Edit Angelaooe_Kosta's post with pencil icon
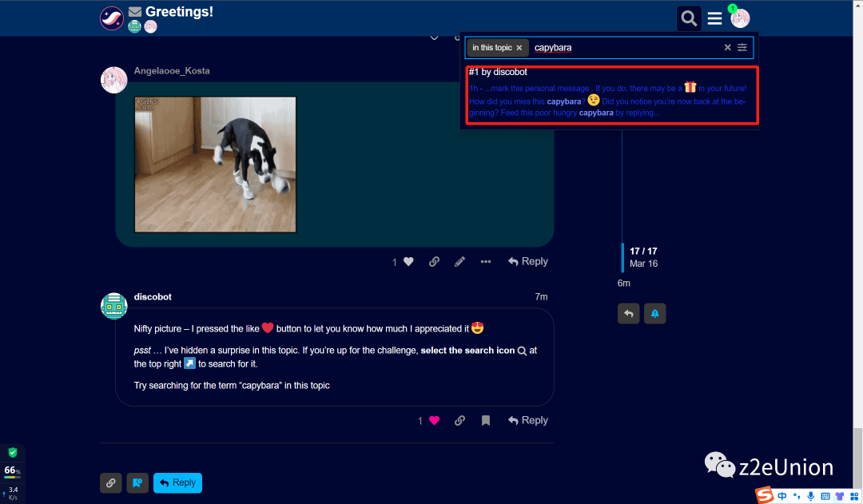 coord(459,261)
